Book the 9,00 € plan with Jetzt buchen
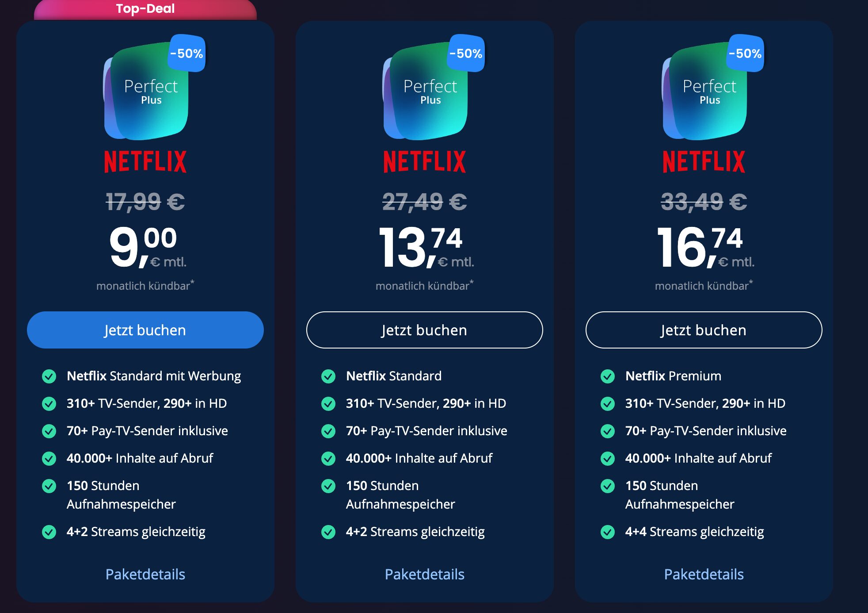Screen dimensions: 868x613 coord(145,330)
